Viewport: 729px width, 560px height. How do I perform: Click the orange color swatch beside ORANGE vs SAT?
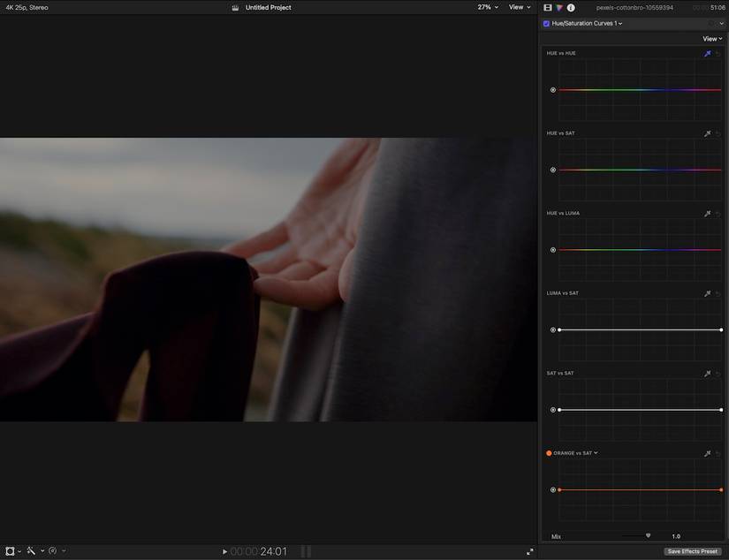click(x=549, y=452)
